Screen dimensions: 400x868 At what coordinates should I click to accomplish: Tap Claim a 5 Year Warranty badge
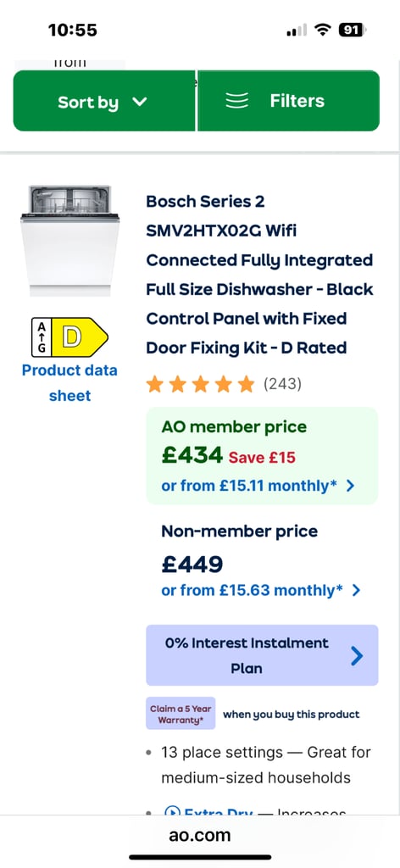(x=181, y=714)
